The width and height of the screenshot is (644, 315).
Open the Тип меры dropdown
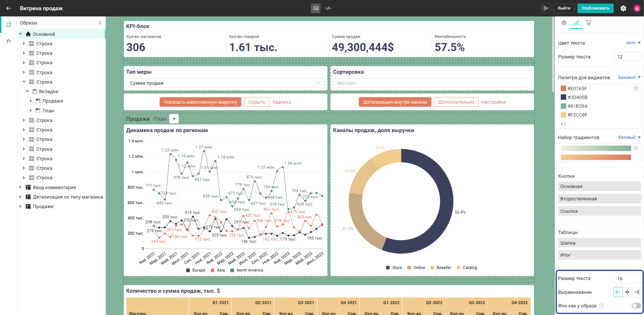tap(225, 83)
